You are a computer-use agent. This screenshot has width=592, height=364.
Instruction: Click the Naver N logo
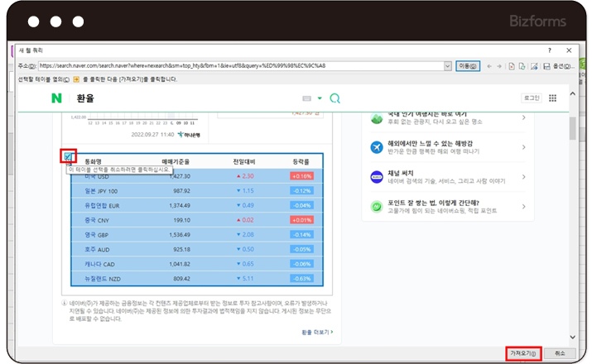click(56, 98)
